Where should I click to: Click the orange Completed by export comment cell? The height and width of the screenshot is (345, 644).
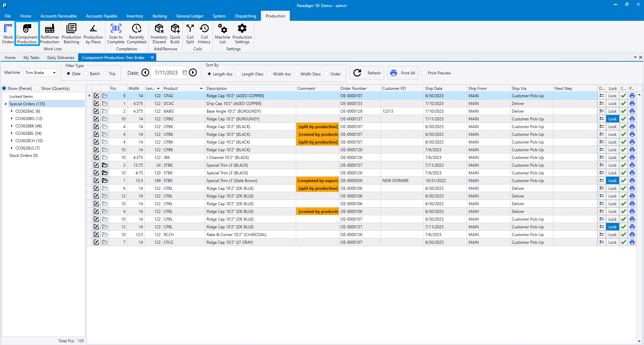[x=317, y=181]
